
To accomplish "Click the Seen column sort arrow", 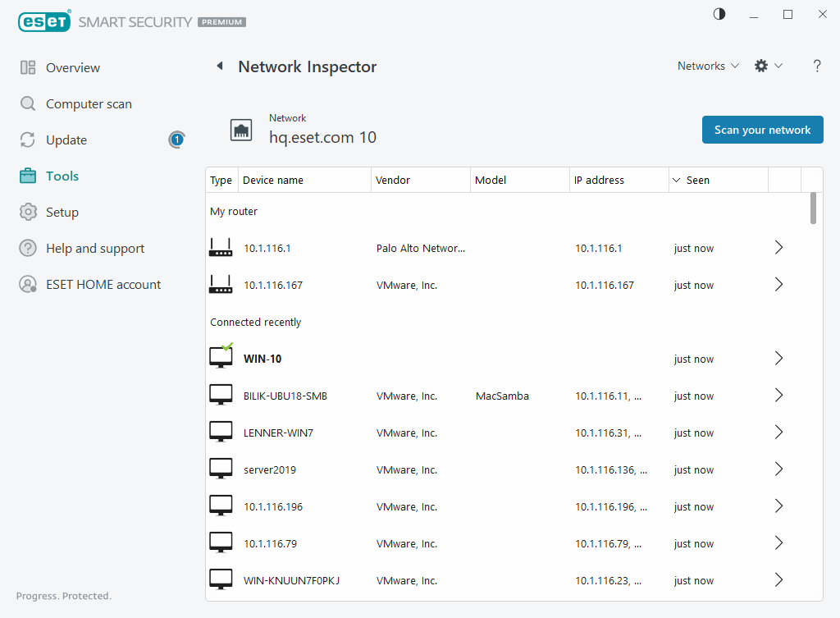I will click(x=676, y=180).
